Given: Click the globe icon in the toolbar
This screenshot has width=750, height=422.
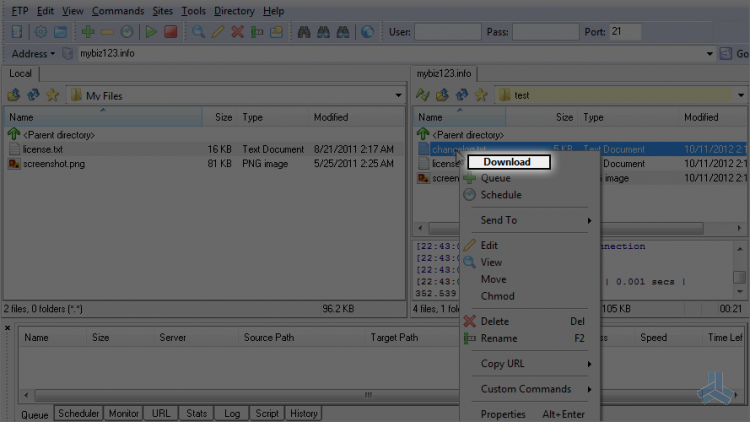Looking at the screenshot, I should click(x=367, y=32).
